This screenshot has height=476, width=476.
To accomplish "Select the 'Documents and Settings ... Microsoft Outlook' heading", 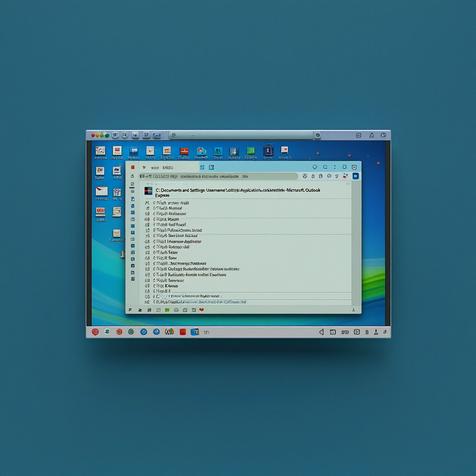I will click(x=238, y=192).
